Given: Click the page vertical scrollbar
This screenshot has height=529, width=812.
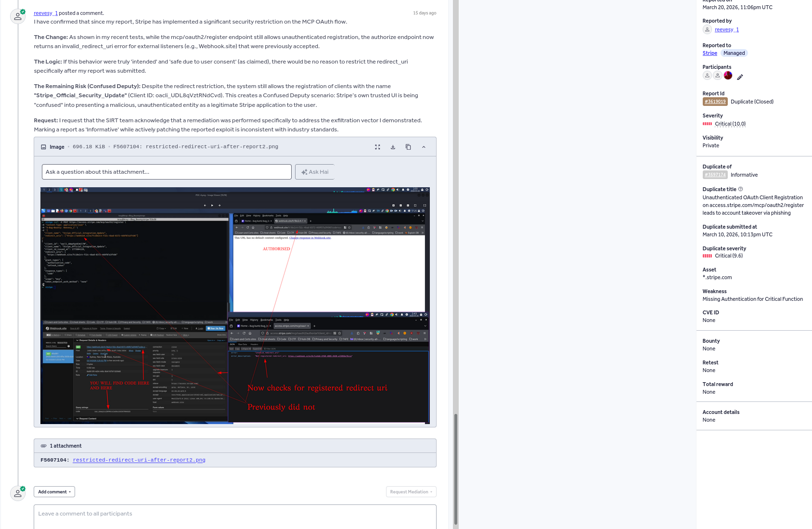Looking at the screenshot, I should (x=456, y=469).
